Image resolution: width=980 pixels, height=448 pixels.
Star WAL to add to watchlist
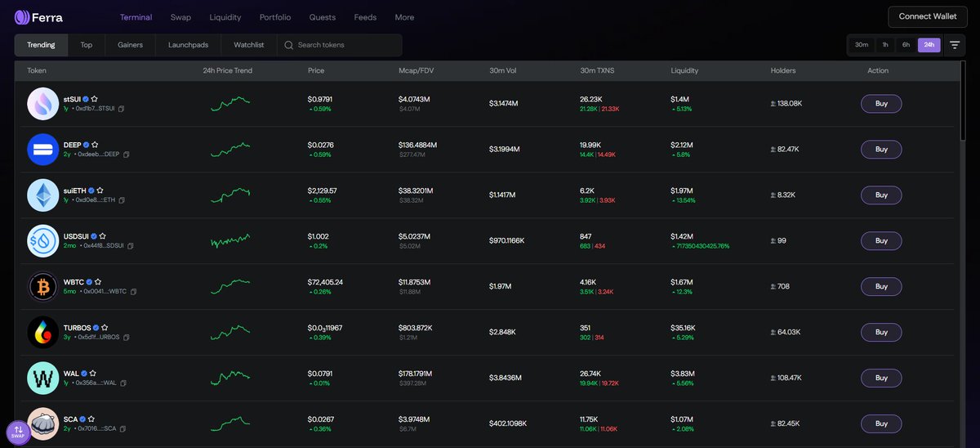tap(92, 373)
